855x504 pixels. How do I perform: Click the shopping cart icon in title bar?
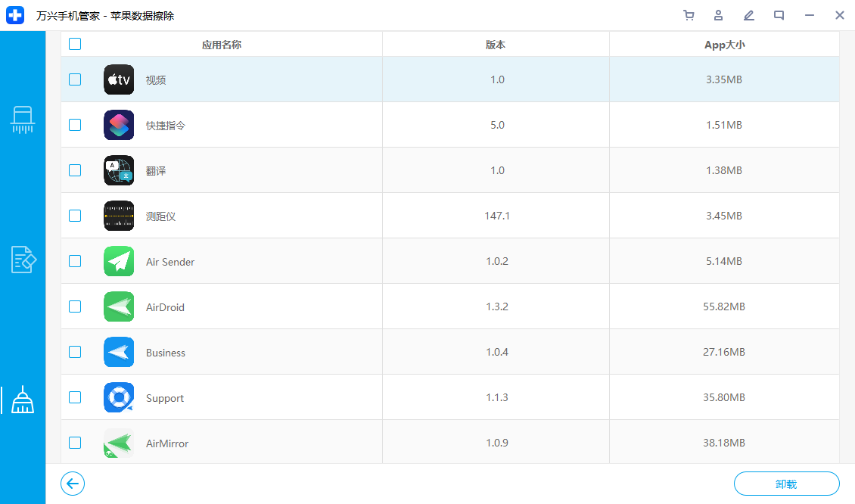tap(689, 15)
